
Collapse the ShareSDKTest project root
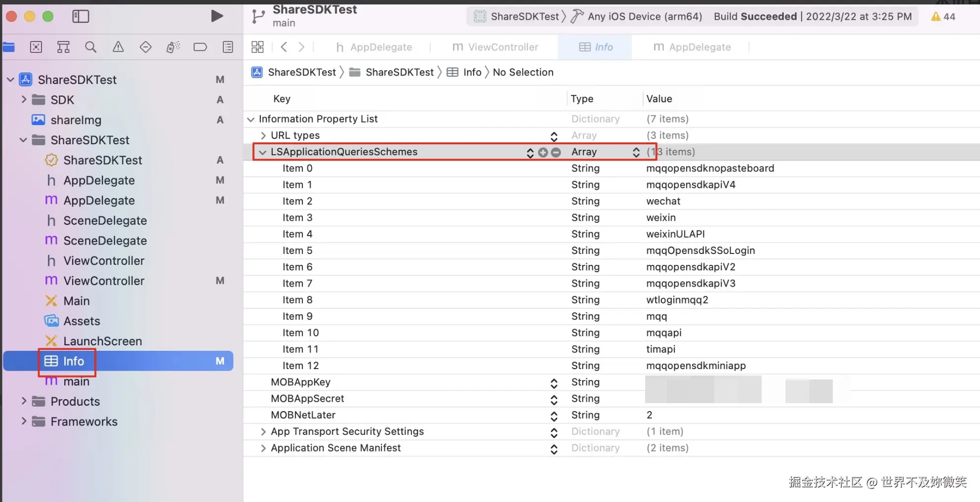10,80
